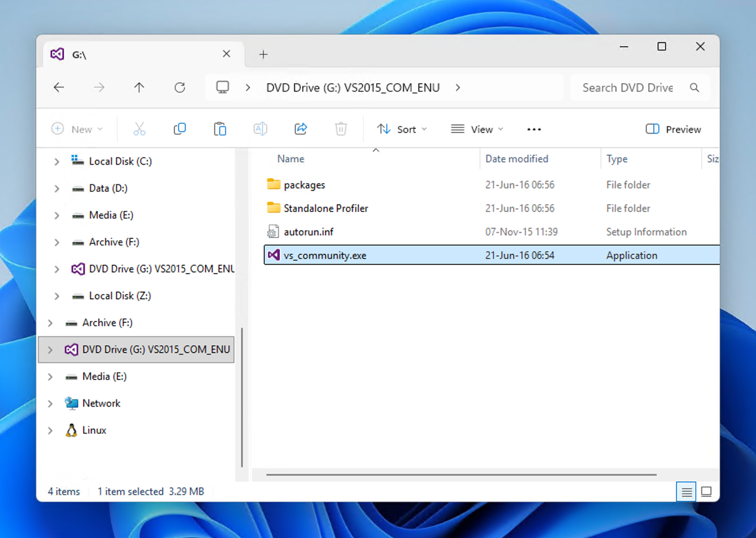This screenshot has height=538, width=756.
Task: Select highlighted DVD Drive (G:) in sidebar
Action: point(136,349)
